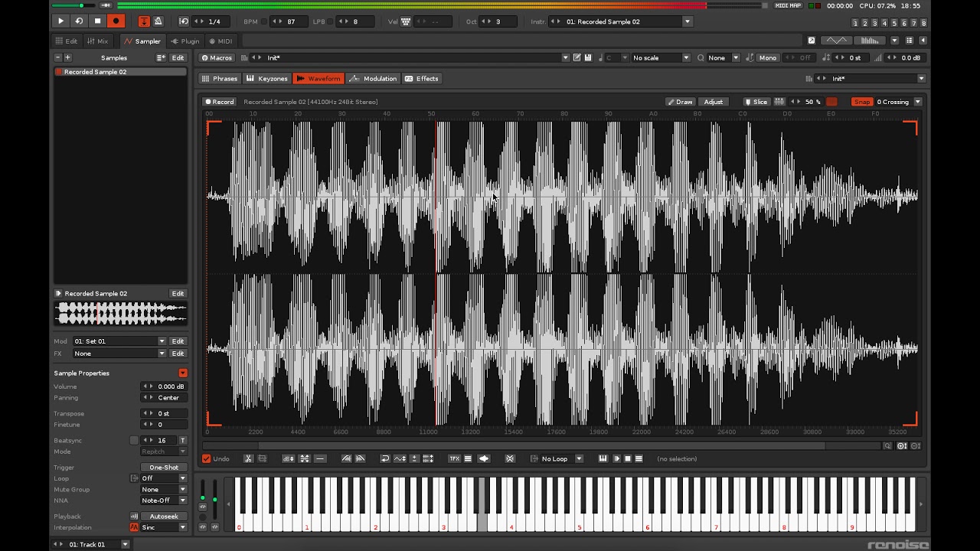Click the crop/trim selection icon
The height and width of the screenshot is (551, 980).
(262, 458)
